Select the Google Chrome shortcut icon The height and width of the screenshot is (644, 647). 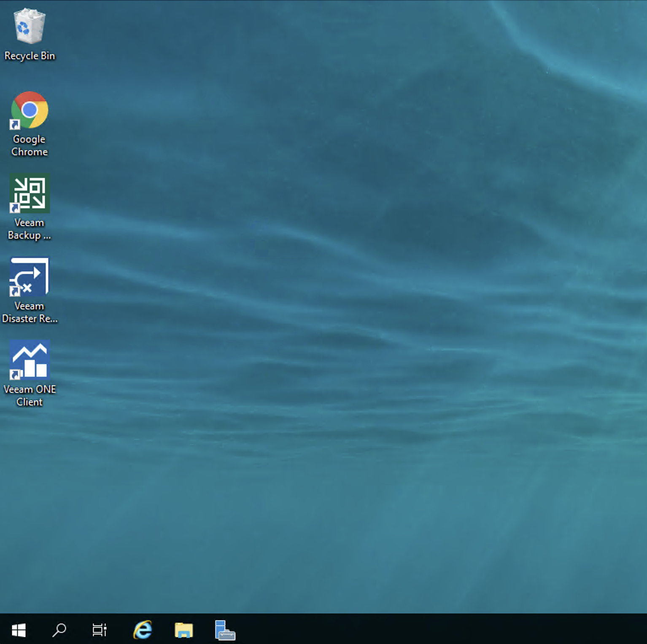(30, 110)
